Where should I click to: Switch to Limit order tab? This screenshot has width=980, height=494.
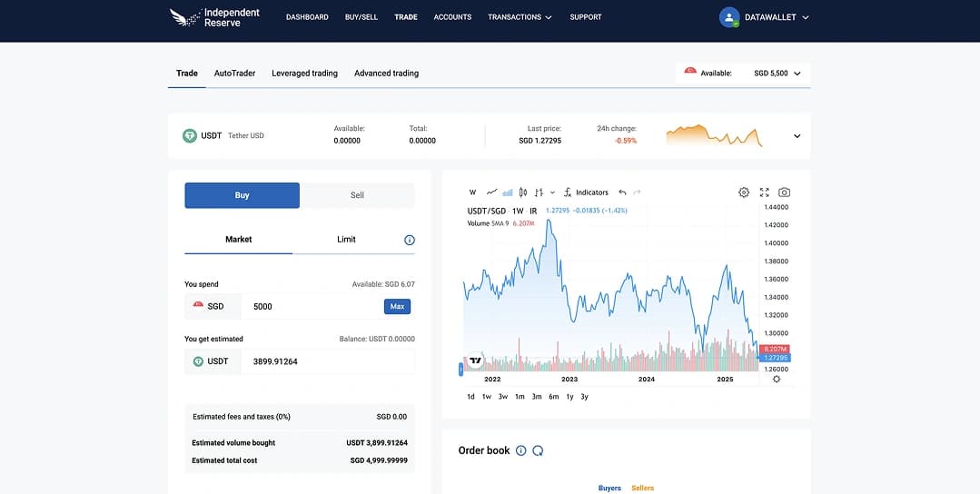coord(346,240)
